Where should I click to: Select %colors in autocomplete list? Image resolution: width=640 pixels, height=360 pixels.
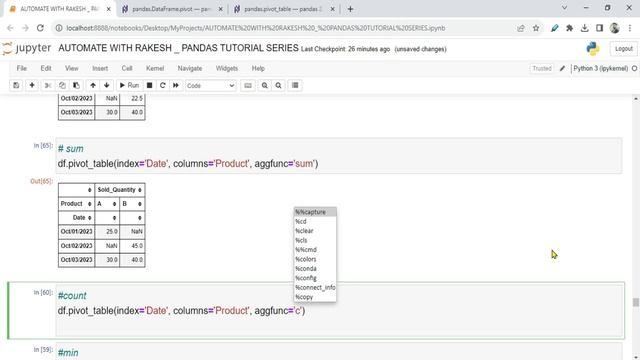click(x=315, y=259)
